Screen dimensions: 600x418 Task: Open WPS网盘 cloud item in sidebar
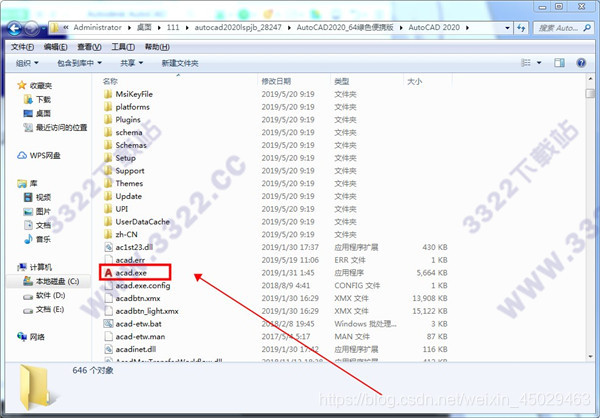[39, 155]
